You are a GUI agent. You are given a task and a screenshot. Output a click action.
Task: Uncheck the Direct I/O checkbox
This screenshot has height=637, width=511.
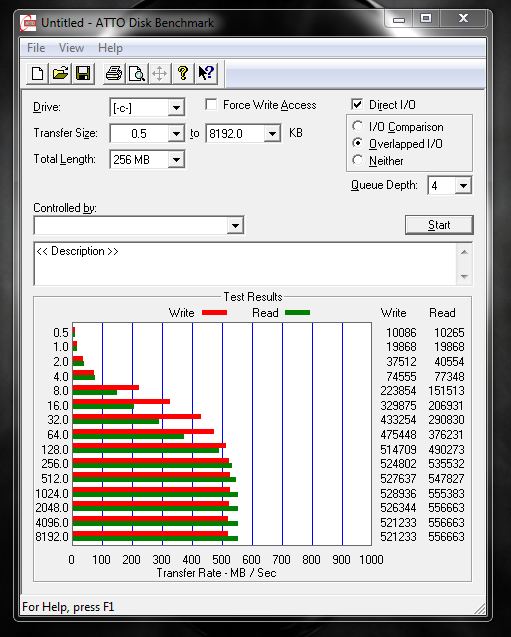coord(357,104)
